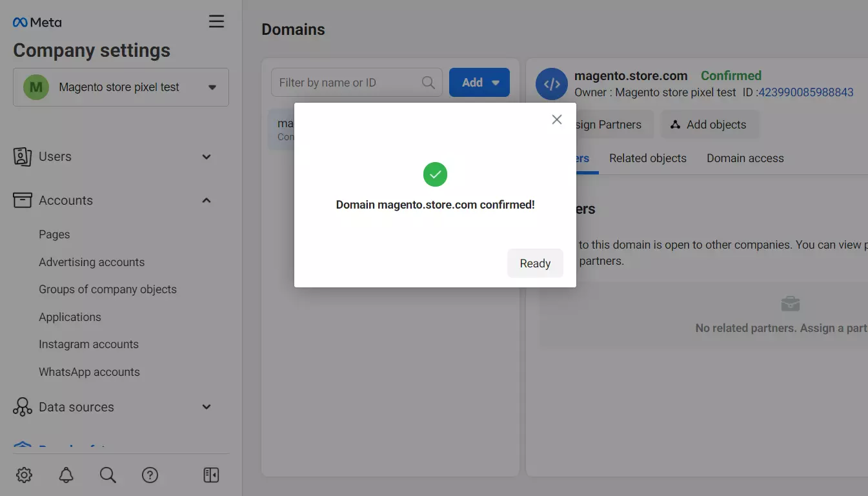Toggle the sidebar collapse panel icon
868x496 pixels.
point(211,475)
